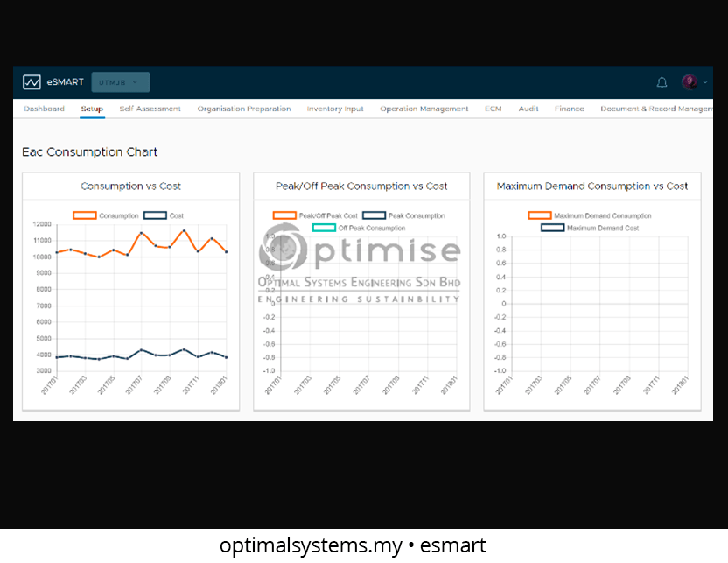Open the notifications bell
Viewport: 728px width, 563px height.
click(x=661, y=82)
